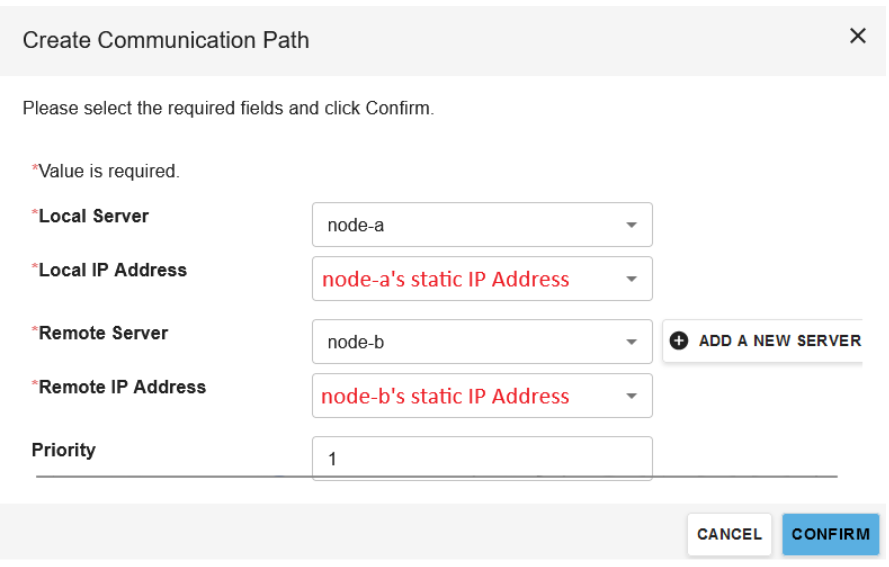Click the Priority field label

[x=64, y=450]
